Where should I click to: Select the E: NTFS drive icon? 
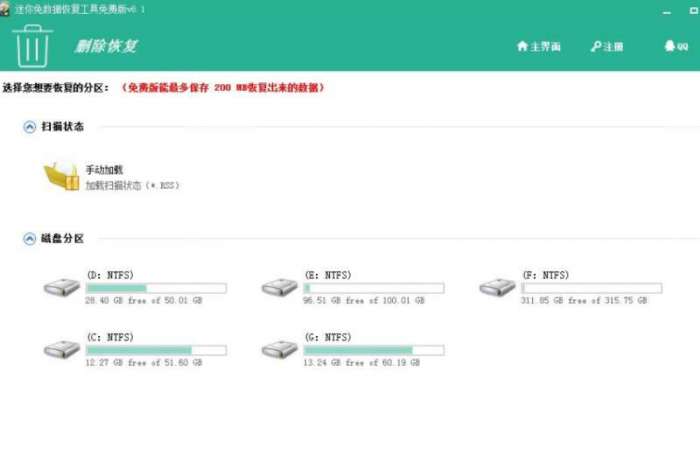(x=279, y=288)
